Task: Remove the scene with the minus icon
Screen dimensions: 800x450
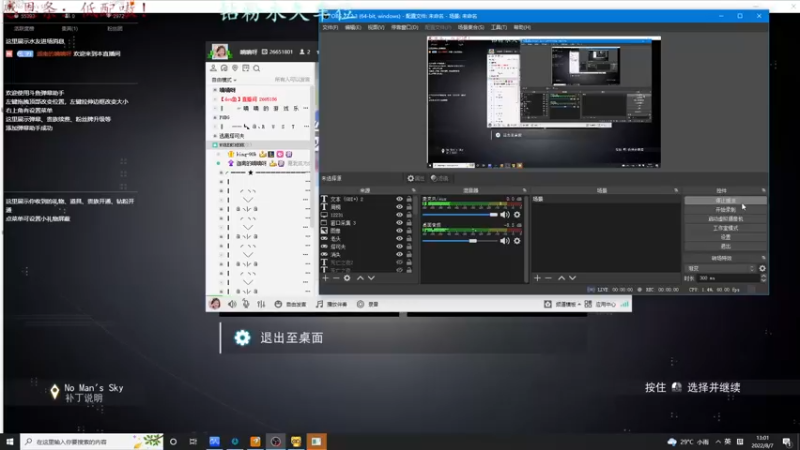Action: (x=548, y=278)
